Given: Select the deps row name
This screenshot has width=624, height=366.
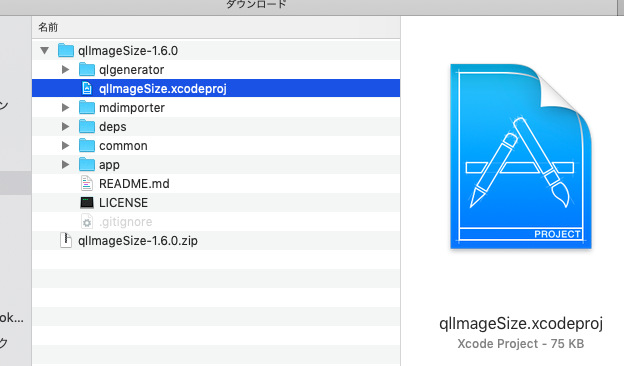Looking at the screenshot, I should (113, 127).
